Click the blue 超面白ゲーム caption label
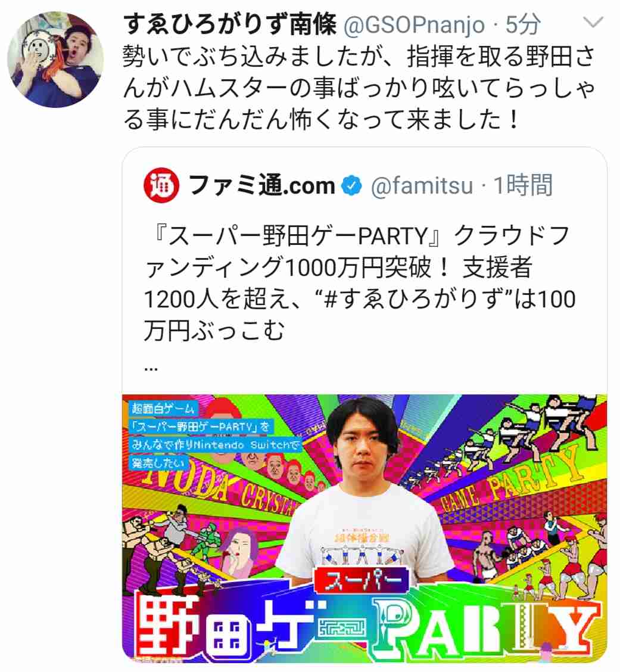Viewport: 620px width, 672px height. pyautogui.click(x=164, y=409)
